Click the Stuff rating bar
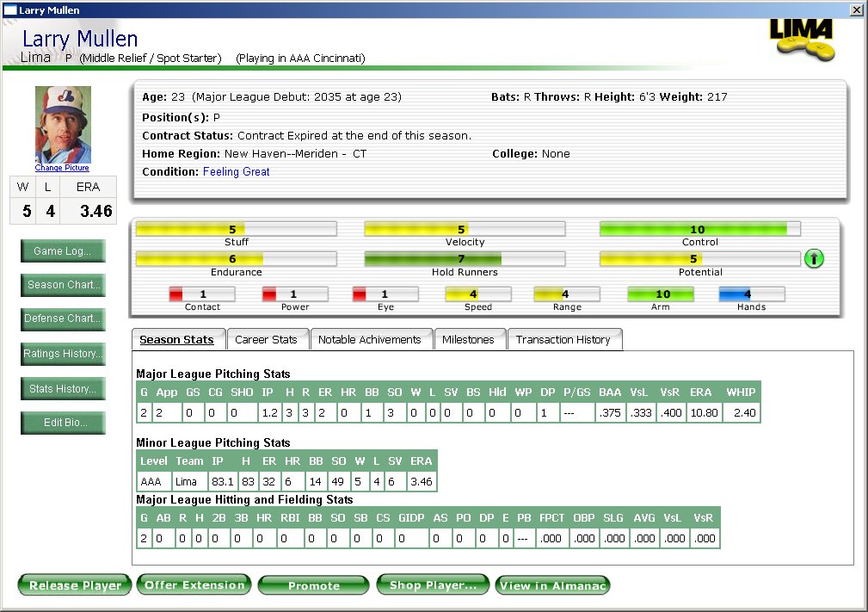This screenshot has width=868, height=612. coord(237,229)
